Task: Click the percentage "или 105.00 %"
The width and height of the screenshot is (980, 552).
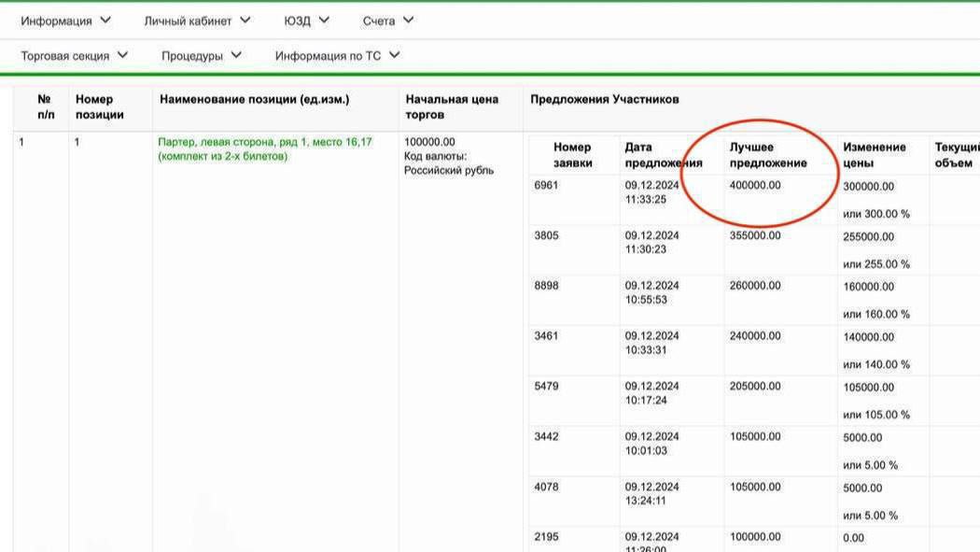Action: [x=876, y=415]
